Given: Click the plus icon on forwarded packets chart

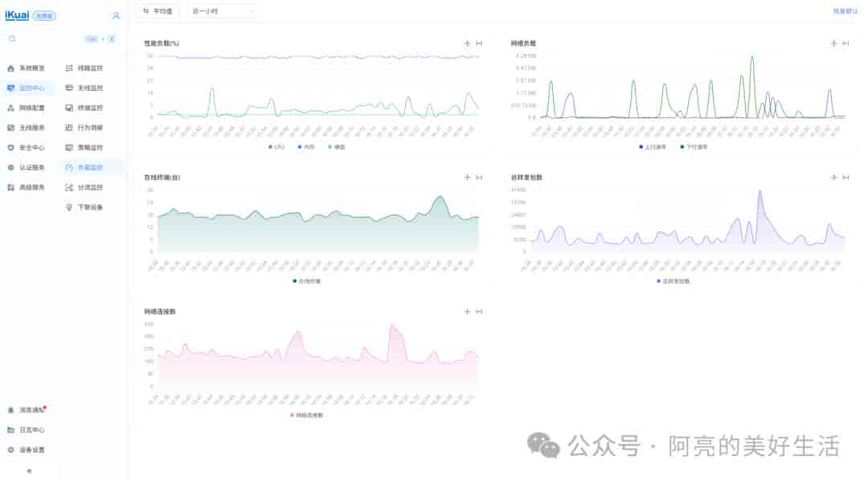Looking at the screenshot, I should [833, 177].
